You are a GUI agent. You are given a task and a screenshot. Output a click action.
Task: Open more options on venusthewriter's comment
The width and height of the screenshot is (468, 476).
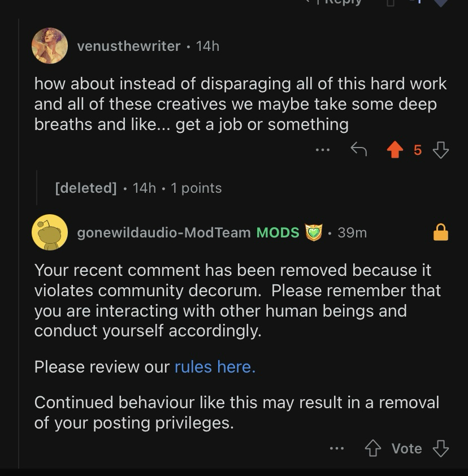[323, 150]
